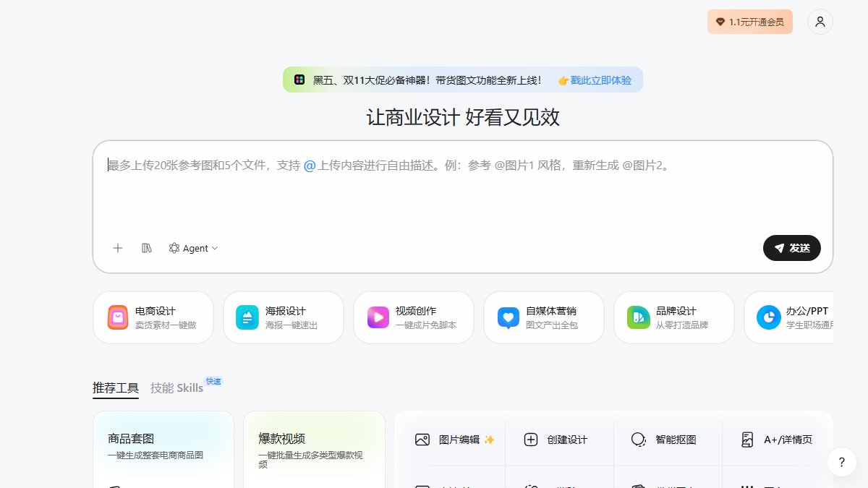Open the 1.1元开通会员 membership offer
This screenshot has width=868, height=488.
point(750,22)
